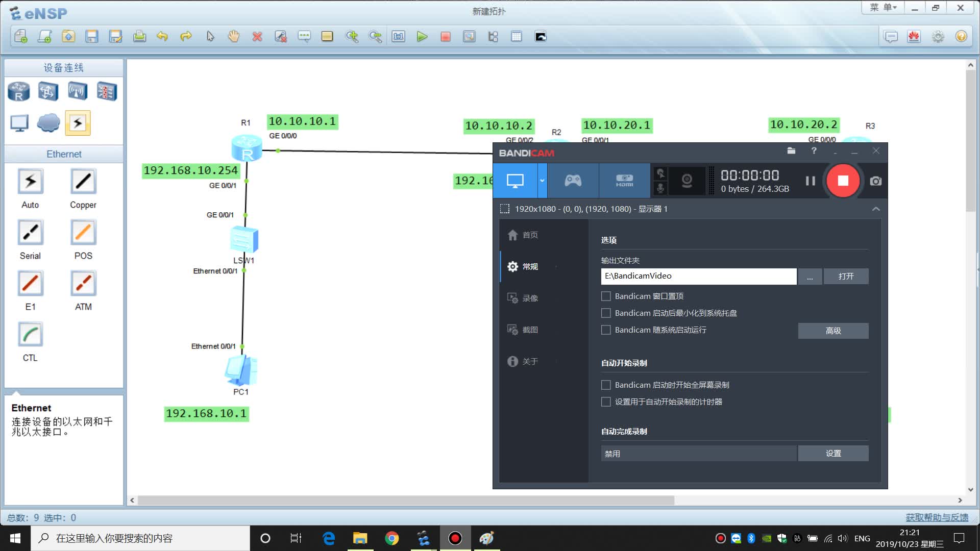The image size is (980, 551).
Task: Select Bandicam screen recording mode
Action: [x=515, y=181]
